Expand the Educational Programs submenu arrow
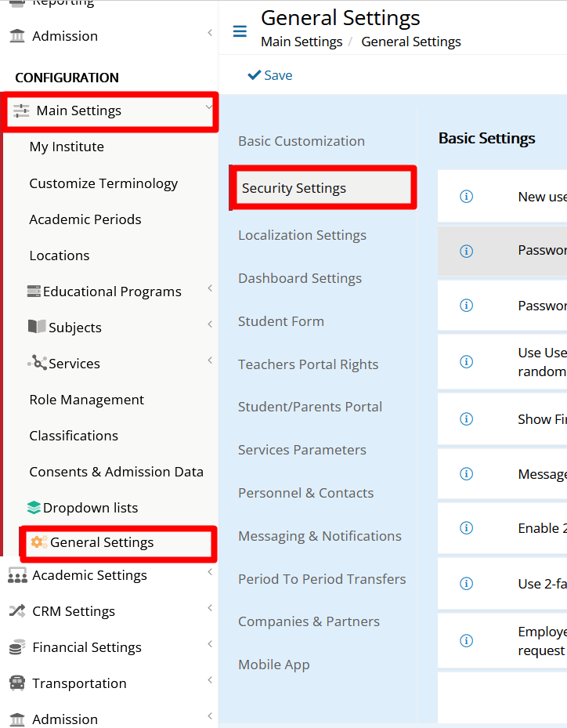 (210, 288)
